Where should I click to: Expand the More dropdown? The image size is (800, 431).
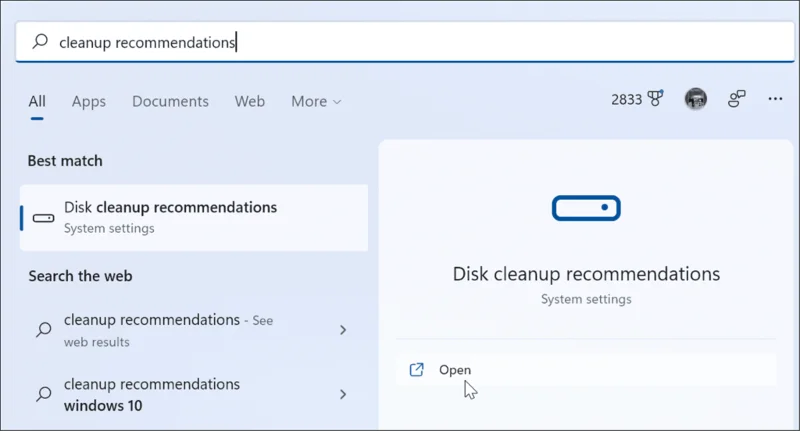pos(316,102)
